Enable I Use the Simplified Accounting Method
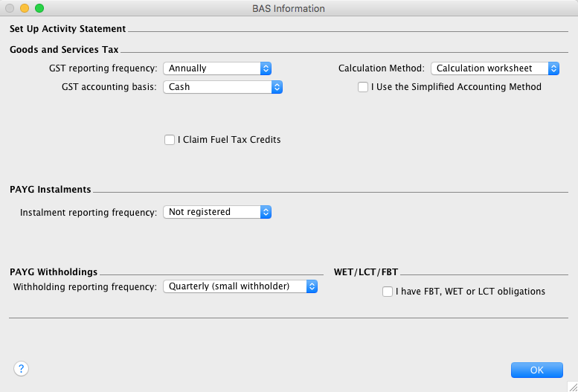This screenshot has height=392, width=578. pyautogui.click(x=363, y=87)
